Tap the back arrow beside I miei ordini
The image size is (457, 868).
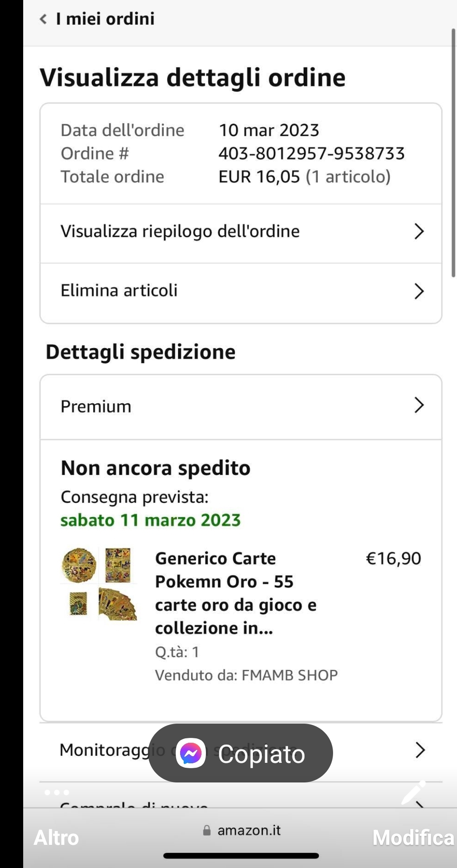pyautogui.click(x=43, y=19)
